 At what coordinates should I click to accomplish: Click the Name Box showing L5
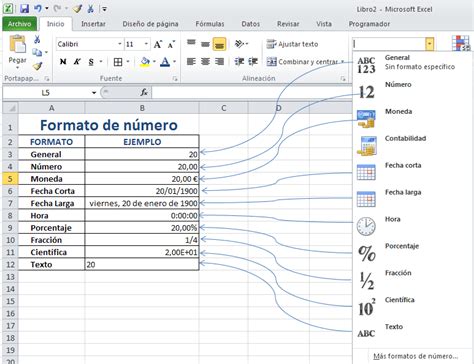tap(46, 92)
